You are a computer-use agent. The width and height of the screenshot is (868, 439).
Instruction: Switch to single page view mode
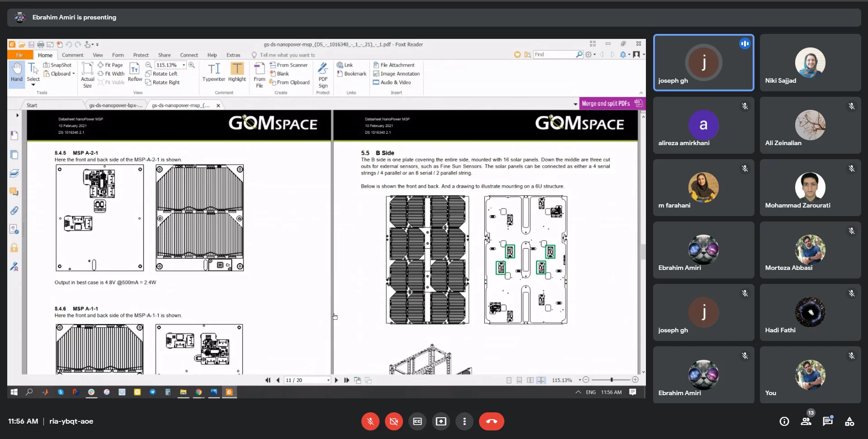(x=509, y=380)
